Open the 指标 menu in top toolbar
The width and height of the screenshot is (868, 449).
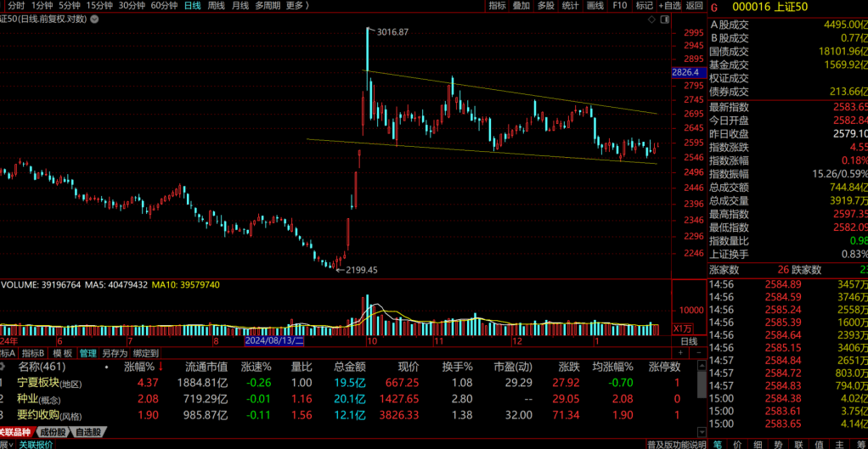point(497,5)
